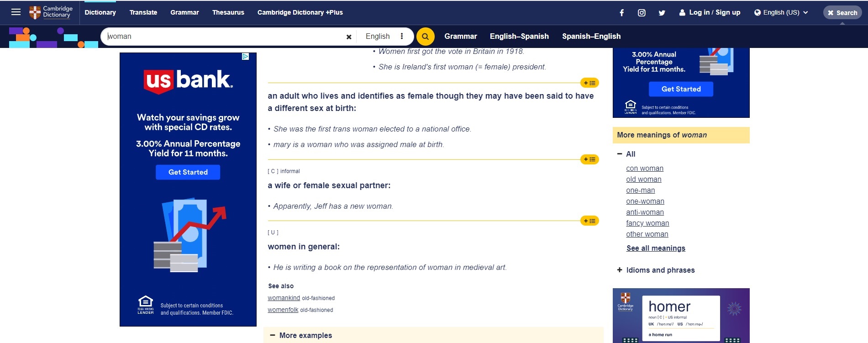Click See all meanings link
The height and width of the screenshot is (343, 868).
click(656, 248)
